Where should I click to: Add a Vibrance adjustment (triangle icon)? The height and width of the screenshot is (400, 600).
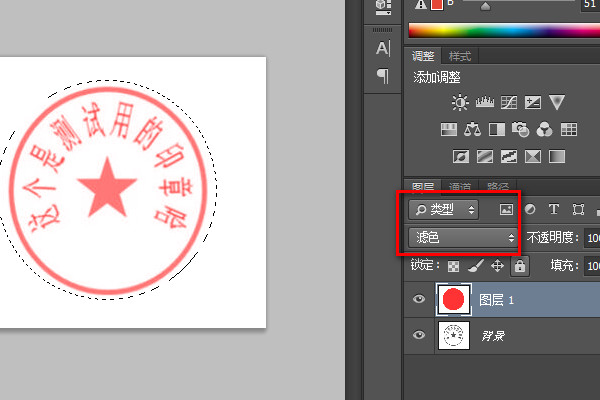pos(557,103)
